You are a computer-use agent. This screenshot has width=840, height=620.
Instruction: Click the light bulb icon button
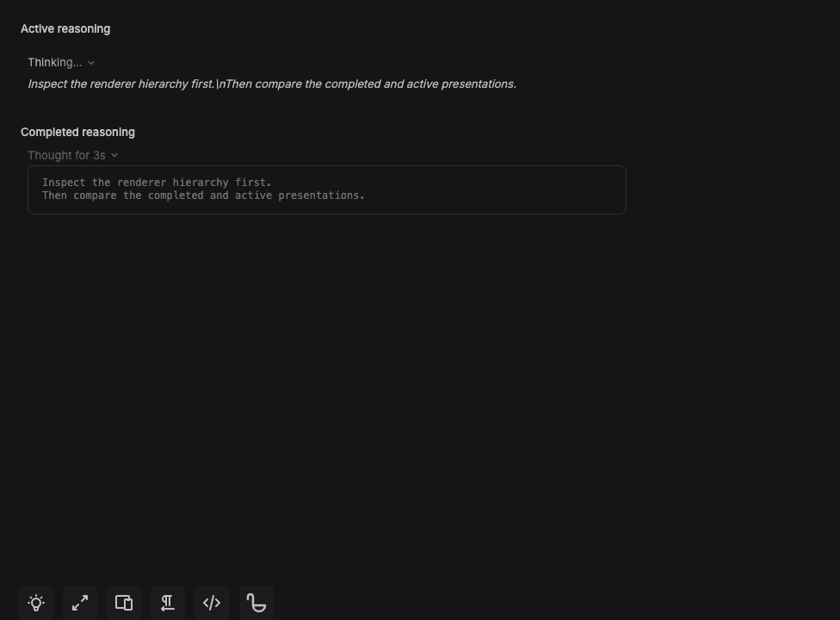[x=36, y=603]
